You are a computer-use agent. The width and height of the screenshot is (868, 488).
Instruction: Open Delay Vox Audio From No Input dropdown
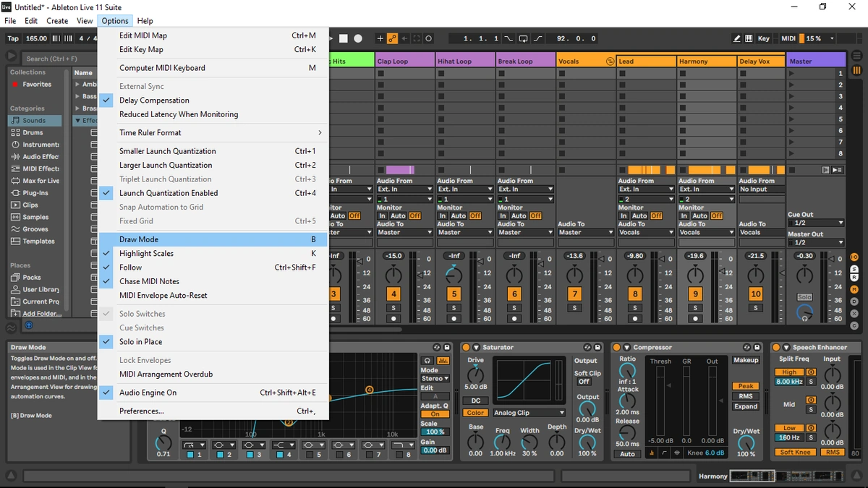762,189
